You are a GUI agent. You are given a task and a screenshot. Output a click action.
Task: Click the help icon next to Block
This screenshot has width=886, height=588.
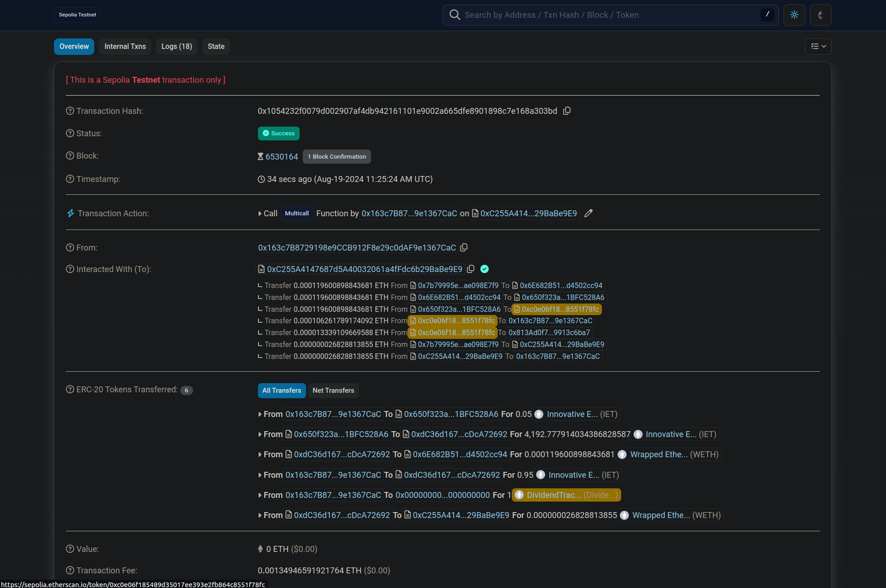(70, 155)
